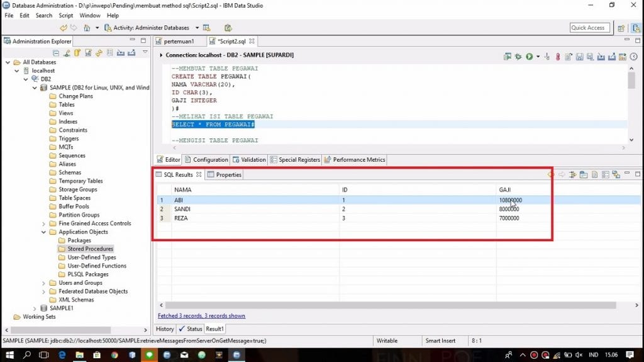644x362 pixels.
Task: Open the Open Perspective icon near Quick Access
Action: [x=621, y=28]
